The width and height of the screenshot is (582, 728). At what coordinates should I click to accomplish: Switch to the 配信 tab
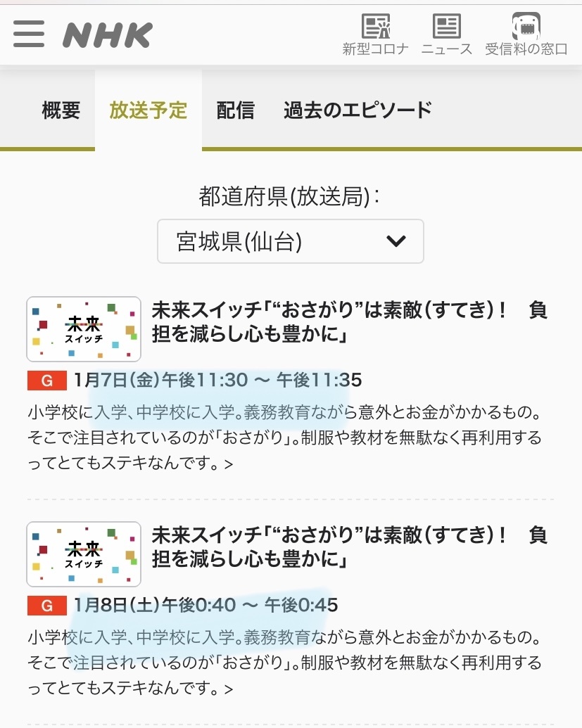(235, 110)
